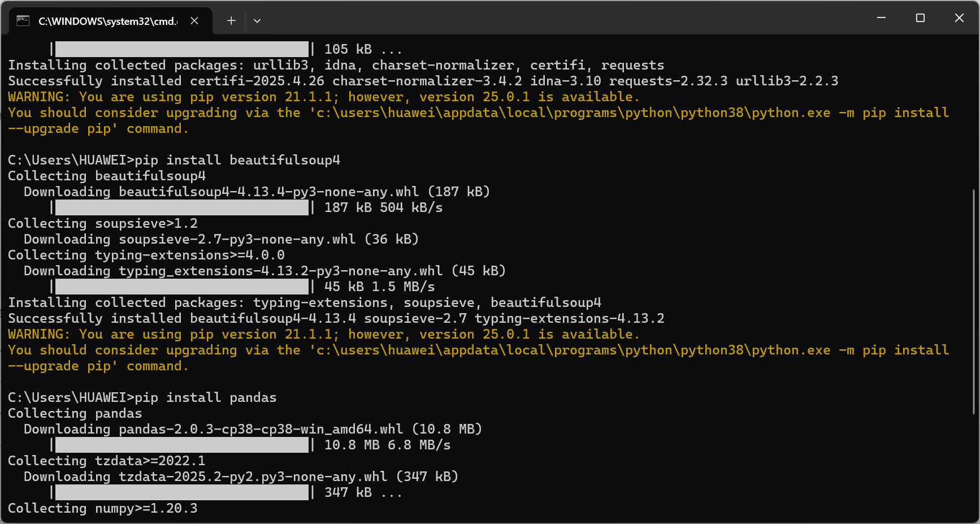Click the 347 kB tzdata progress bar
Image resolution: width=980 pixels, height=524 pixels.
[x=182, y=492]
